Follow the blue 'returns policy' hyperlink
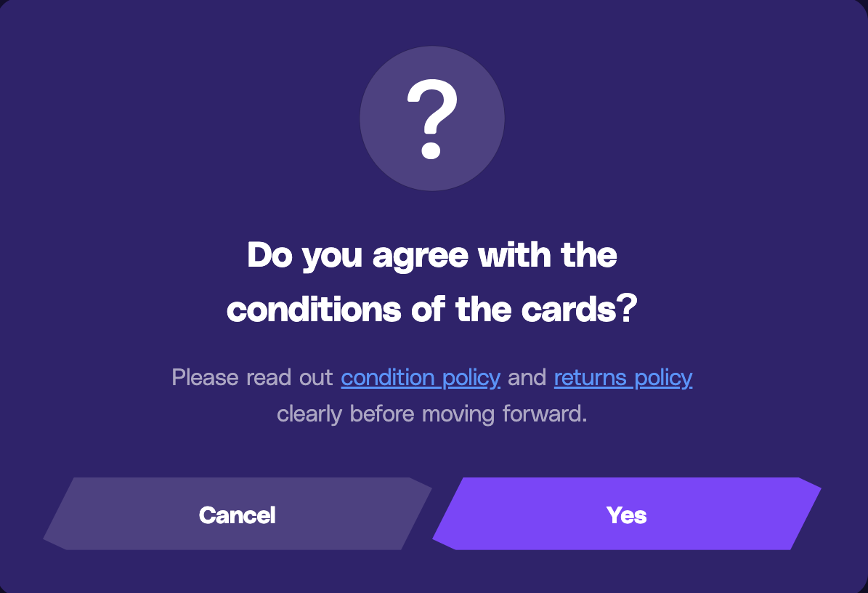 click(x=623, y=378)
